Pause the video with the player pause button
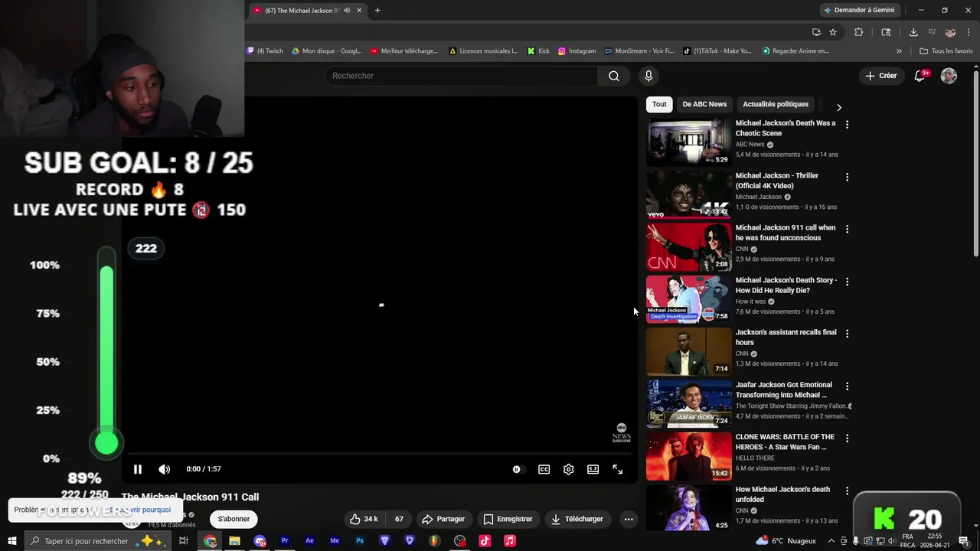This screenshot has width=980, height=551. tap(138, 469)
